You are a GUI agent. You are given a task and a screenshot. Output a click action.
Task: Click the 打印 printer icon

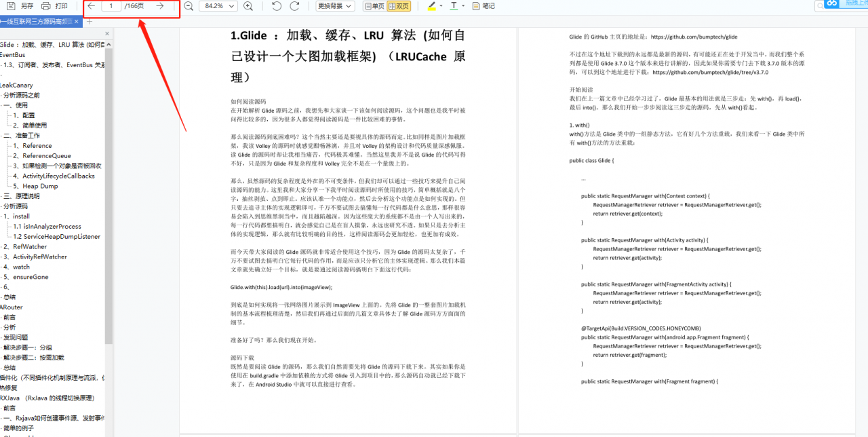(46, 6)
